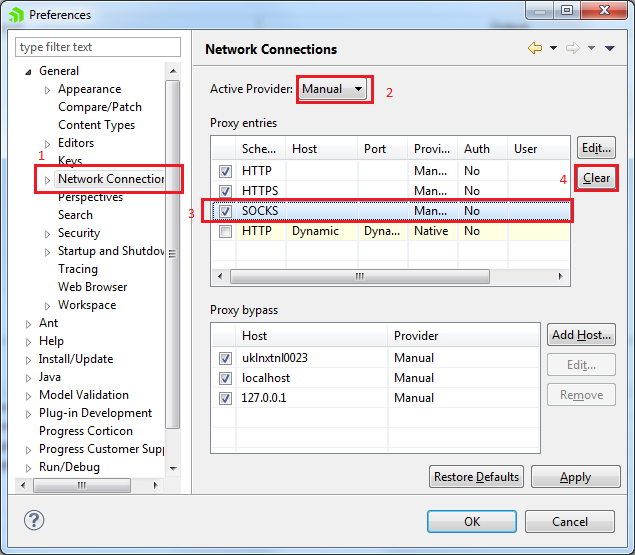
Task: Expand the Editors tree node
Action: tap(47, 144)
